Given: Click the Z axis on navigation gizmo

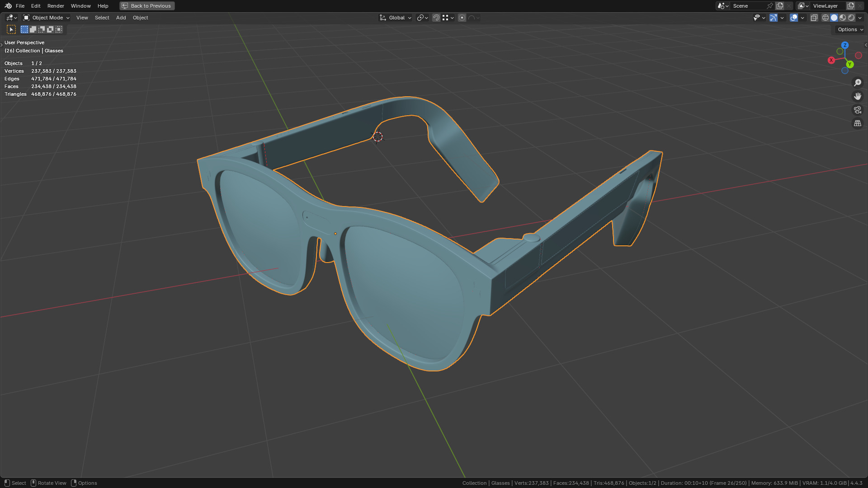Looking at the screenshot, I should [845, 45].
